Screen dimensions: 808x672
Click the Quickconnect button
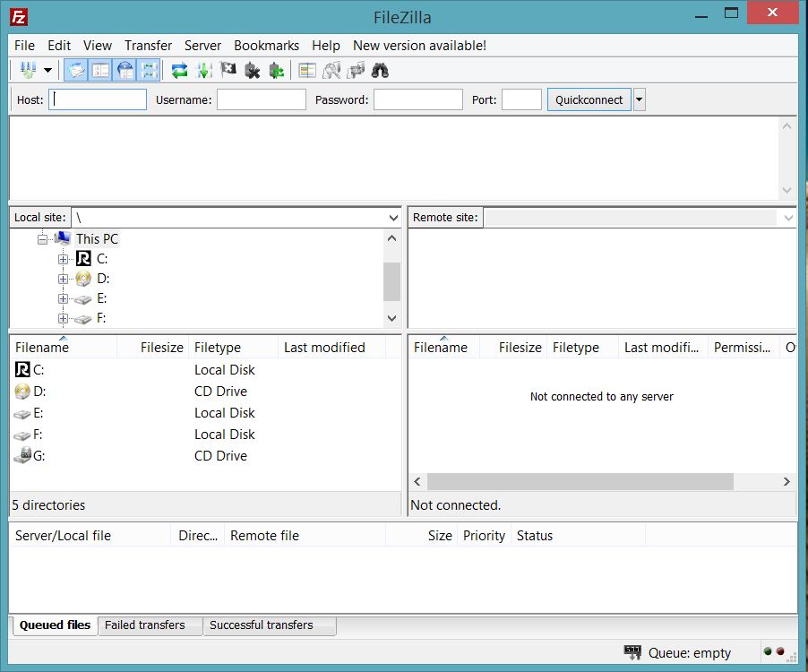click(x=589, y=99)
